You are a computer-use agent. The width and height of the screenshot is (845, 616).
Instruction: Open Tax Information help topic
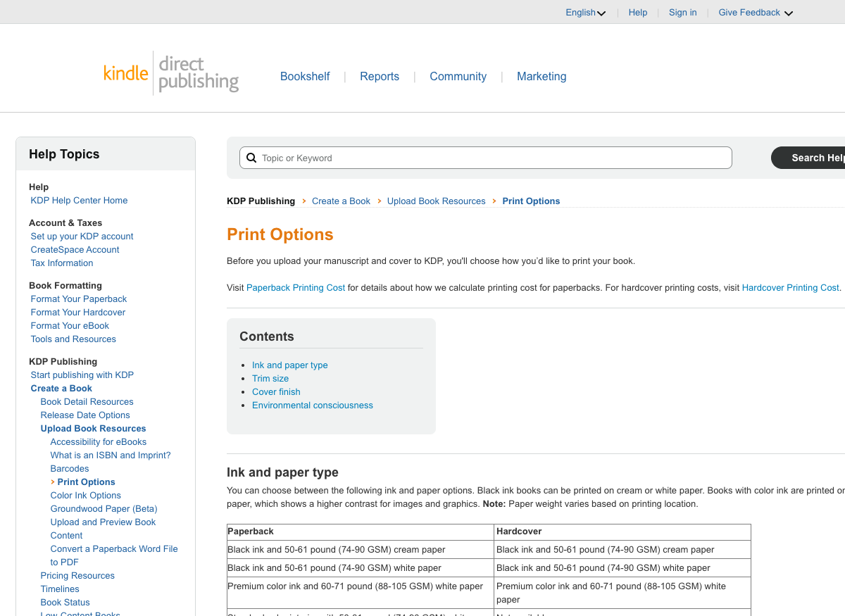[62, 263]
